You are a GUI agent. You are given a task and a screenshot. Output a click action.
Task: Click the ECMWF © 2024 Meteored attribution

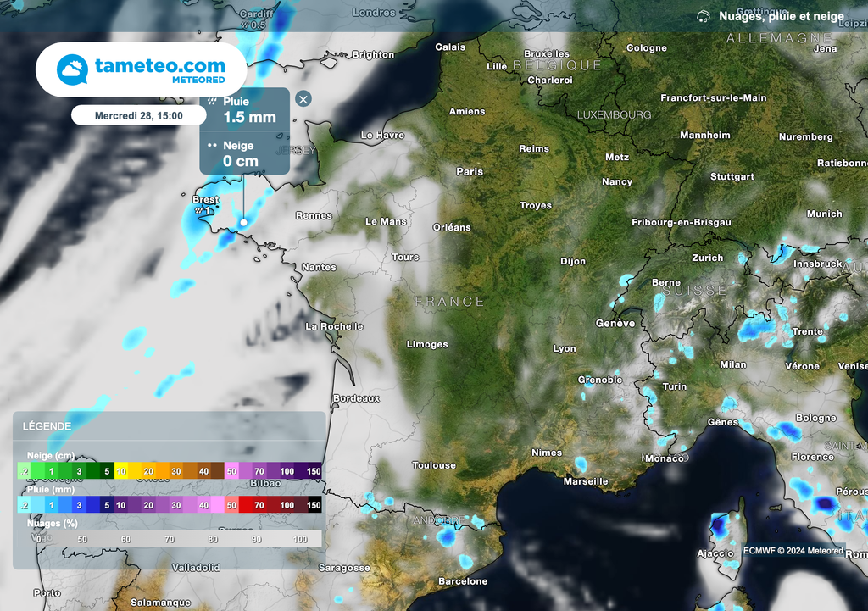(793, 551)
